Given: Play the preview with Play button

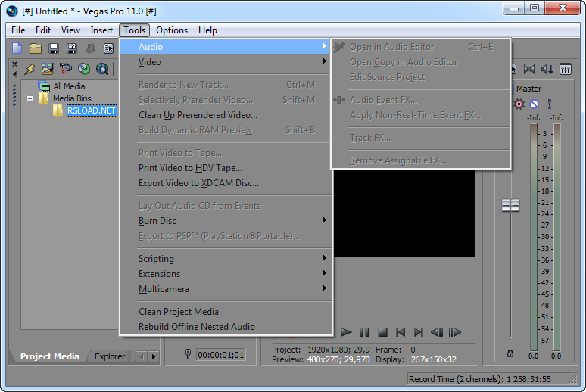Looking at the screenshot, I should [346, 331].
